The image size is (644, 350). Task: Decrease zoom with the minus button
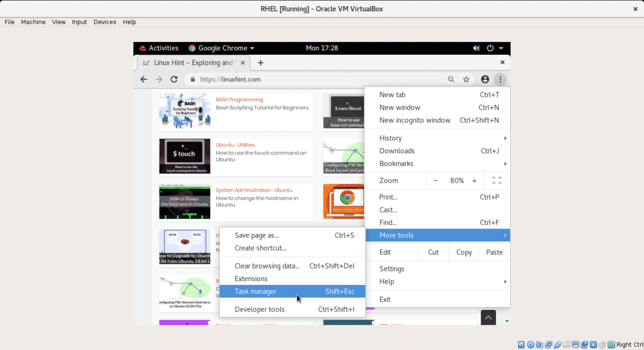(x=436, y=180)
